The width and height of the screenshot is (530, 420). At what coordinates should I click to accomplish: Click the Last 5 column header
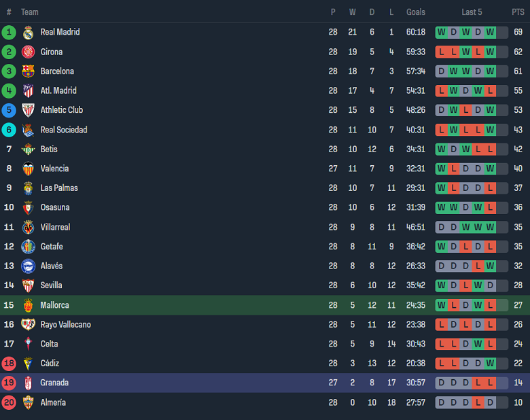(x=472, y=12)
